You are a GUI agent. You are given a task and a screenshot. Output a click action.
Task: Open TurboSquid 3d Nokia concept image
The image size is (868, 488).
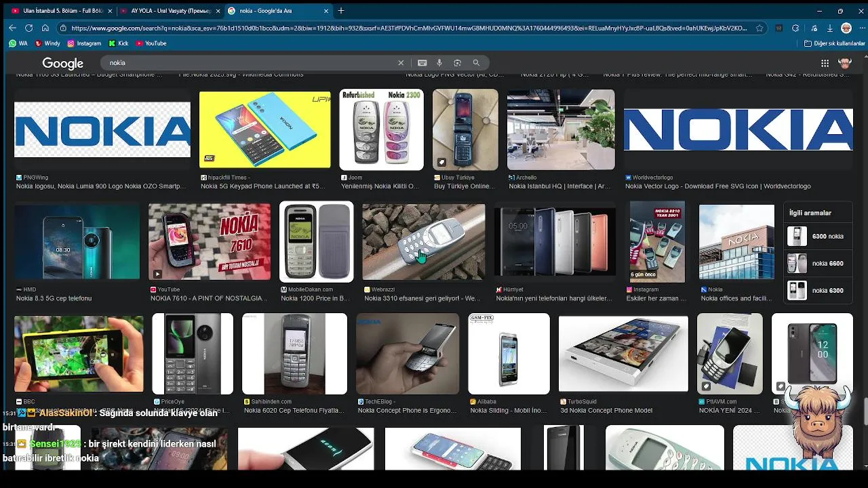[623, 353]
